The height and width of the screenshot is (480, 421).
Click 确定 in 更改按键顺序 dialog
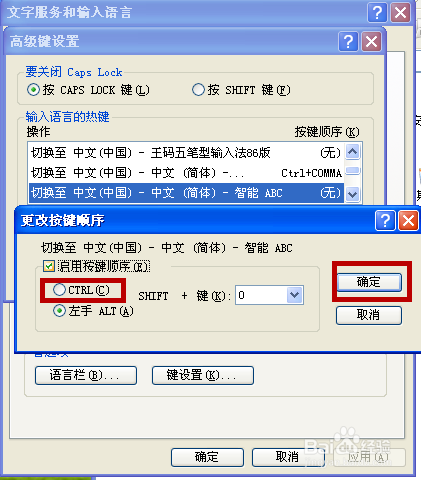369,282
